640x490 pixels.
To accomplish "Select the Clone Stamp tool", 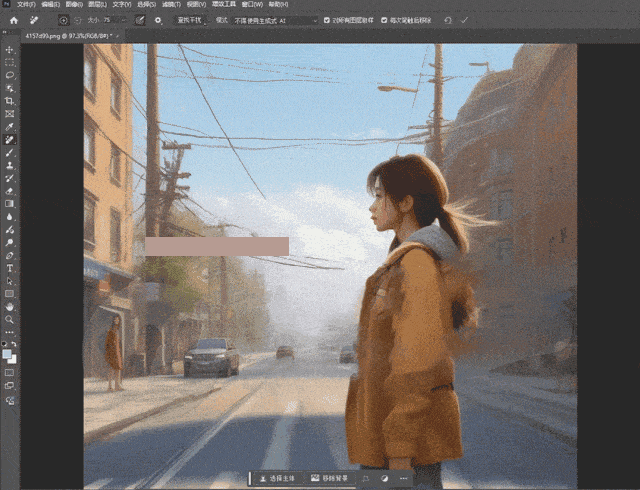I will pos(9,165).
